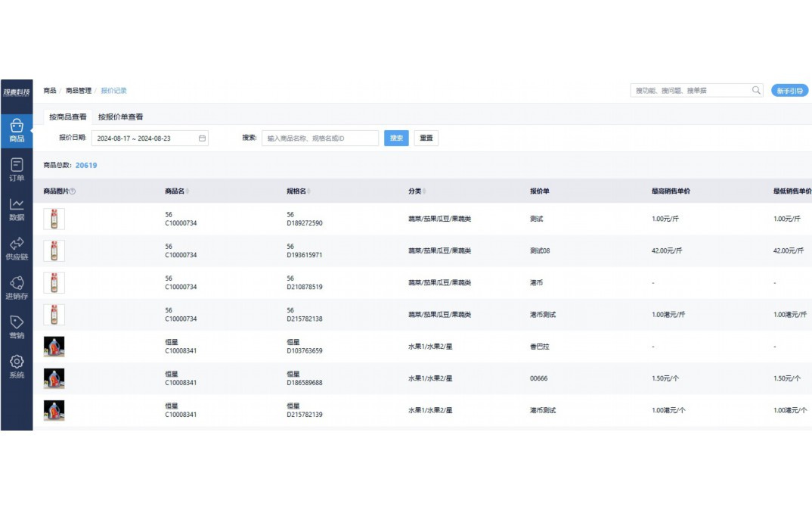Screen dimensions: 812x510
Task: Open the 营销 marketing sidebar icon
Action: coord(17,327)
